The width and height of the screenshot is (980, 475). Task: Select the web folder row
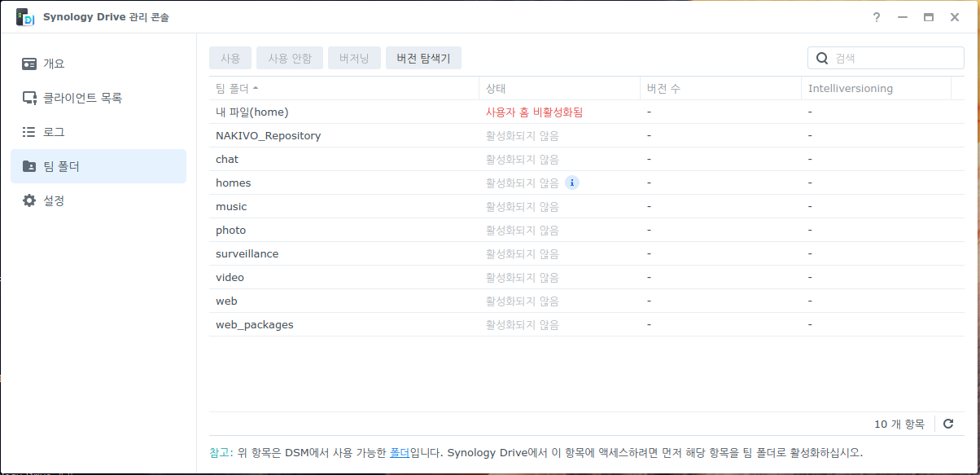click(x=586, y=301)
